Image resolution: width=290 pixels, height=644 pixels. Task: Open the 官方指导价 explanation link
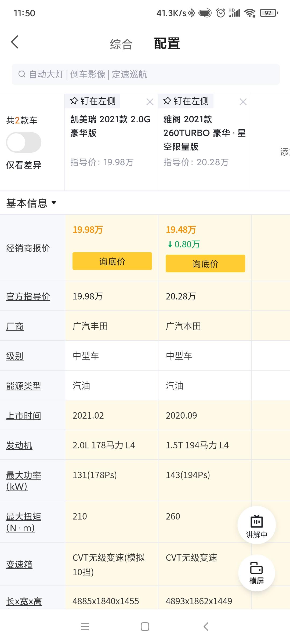pyautogui.click(x=28, y=297)
